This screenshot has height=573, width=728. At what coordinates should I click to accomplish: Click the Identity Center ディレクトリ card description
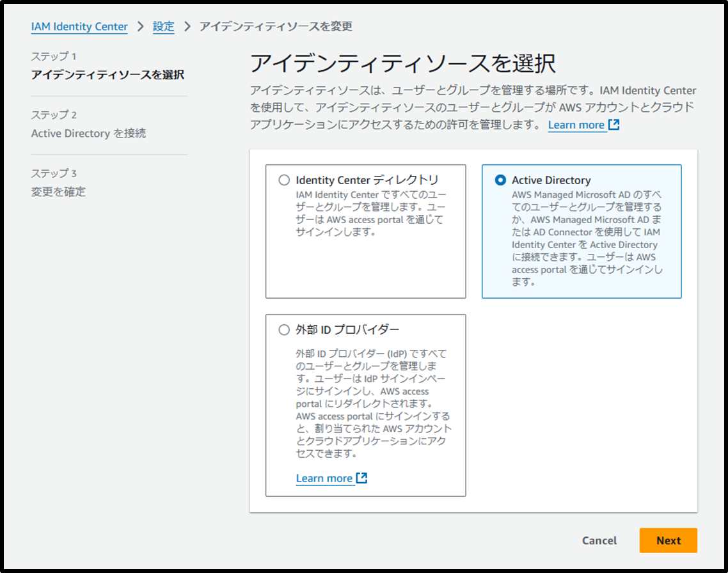tap(370, 214)
